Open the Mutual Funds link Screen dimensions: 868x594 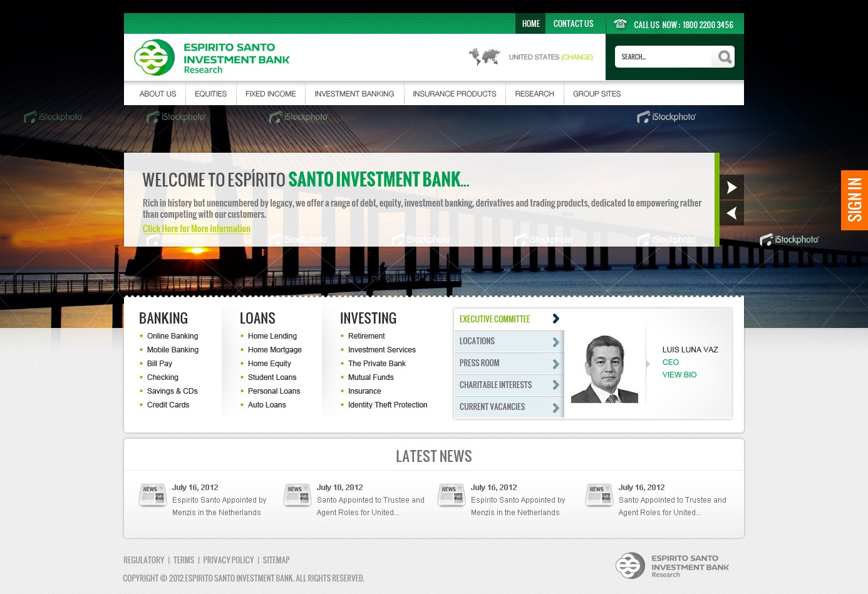(x=371, y=377)
